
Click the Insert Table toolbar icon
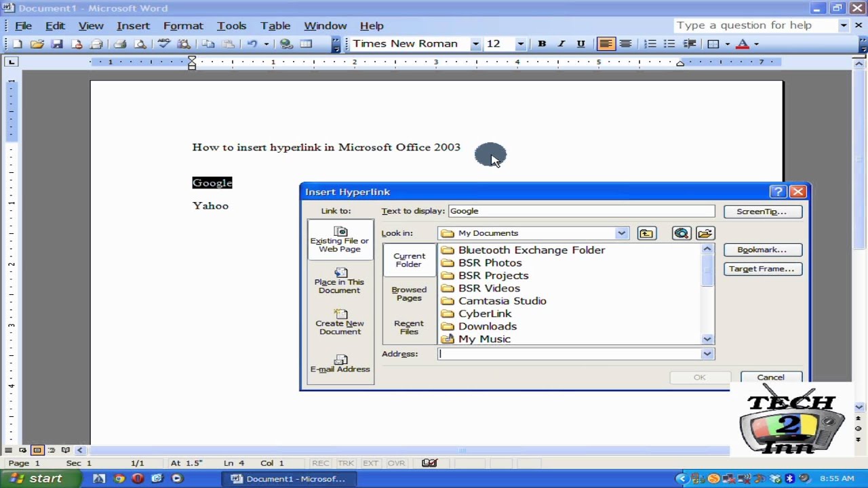coord(307,44)
